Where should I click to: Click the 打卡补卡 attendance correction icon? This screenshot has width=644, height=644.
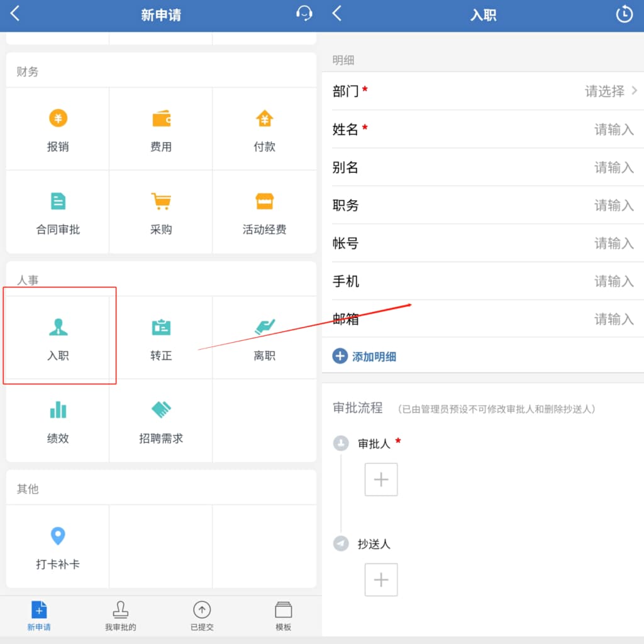pos(57,546)
